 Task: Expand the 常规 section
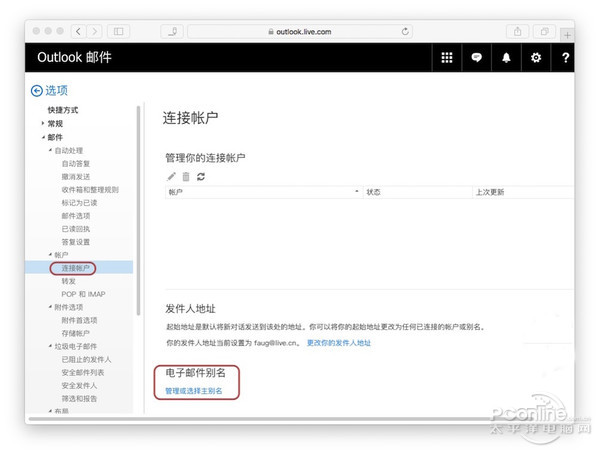point(43,123)
